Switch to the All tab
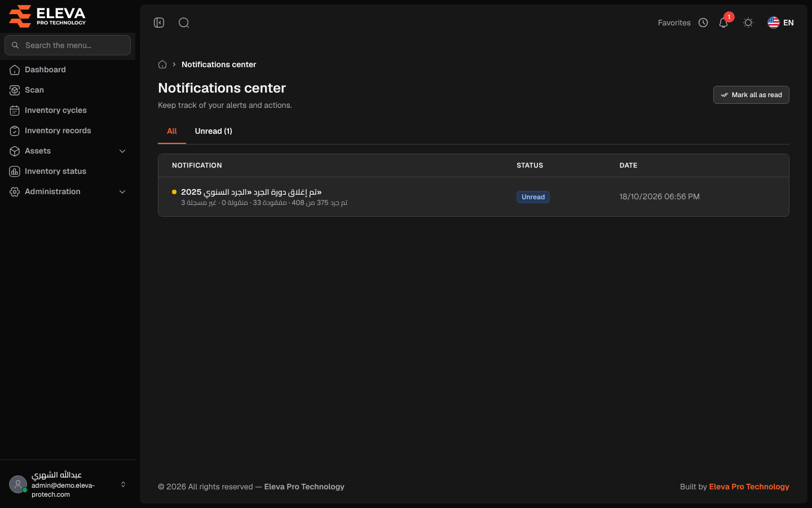This screenshot has width=812, height=508. click(x=172, y=131)
